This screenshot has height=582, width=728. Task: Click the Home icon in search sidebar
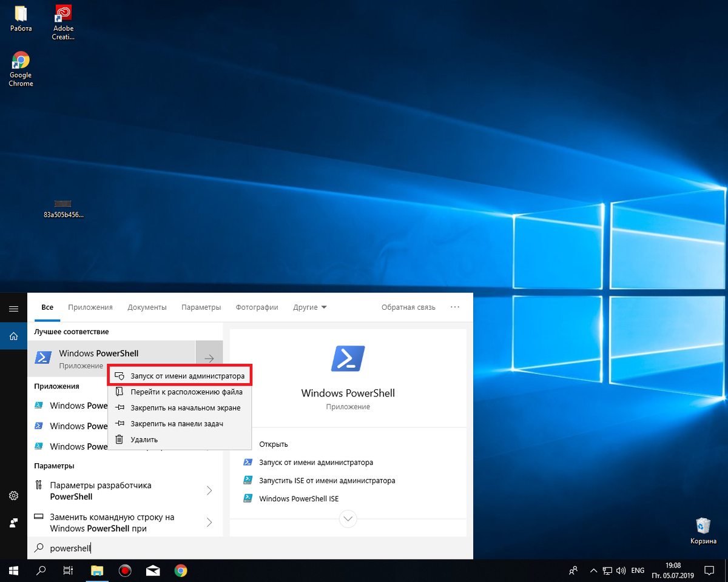point(13,335)
